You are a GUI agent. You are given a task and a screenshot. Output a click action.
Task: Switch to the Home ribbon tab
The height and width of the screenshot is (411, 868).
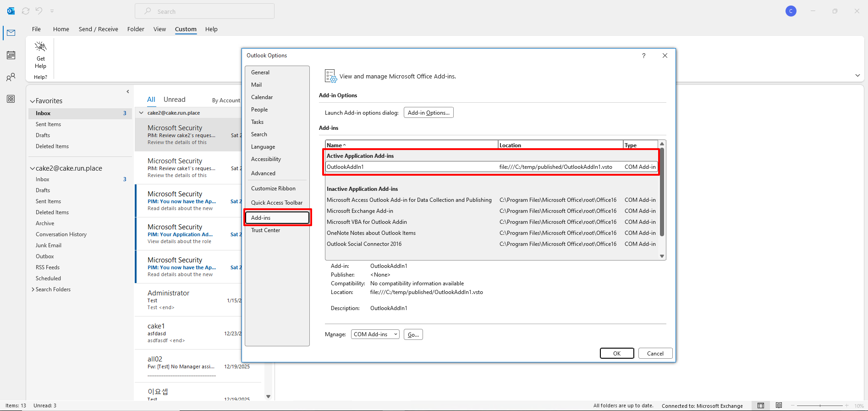[61, 29]
